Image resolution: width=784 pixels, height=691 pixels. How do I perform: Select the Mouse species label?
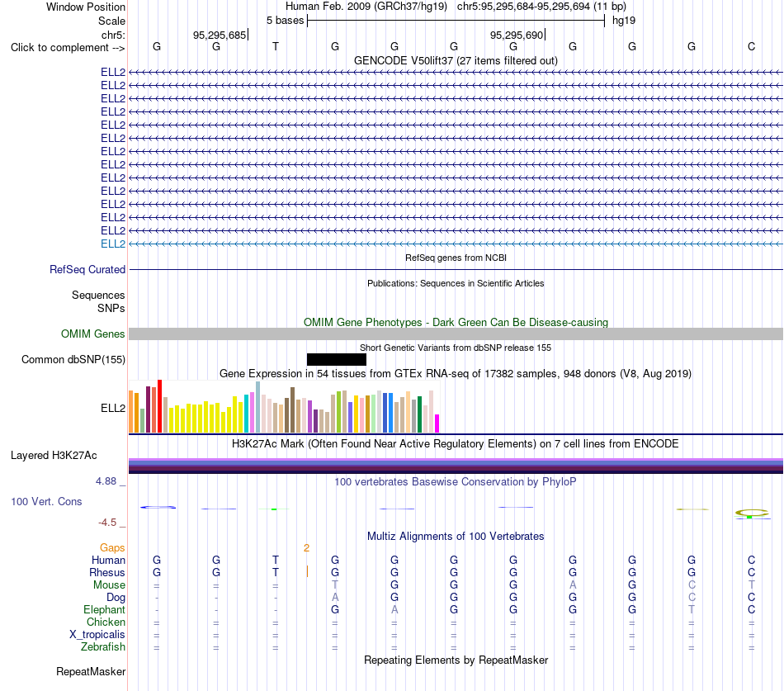[109, 585]
